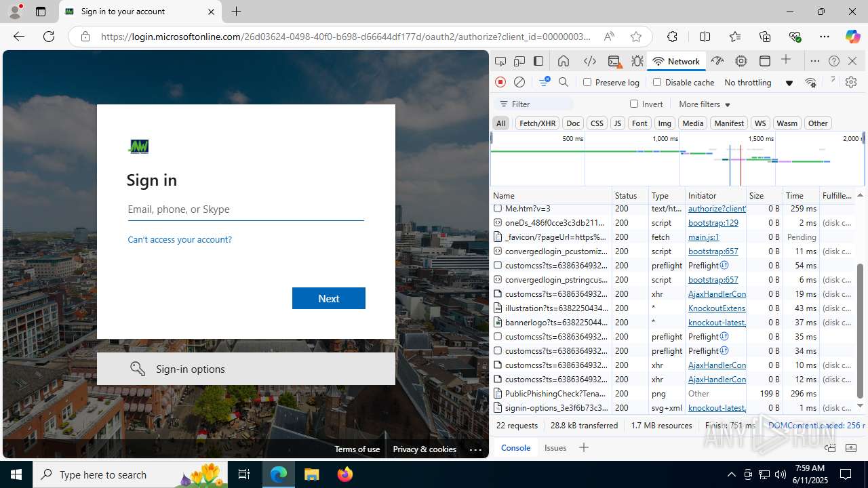Toggle the network filter bar icon
The height and width of the screenshot is (488, 868).
(x=544, y=82)
